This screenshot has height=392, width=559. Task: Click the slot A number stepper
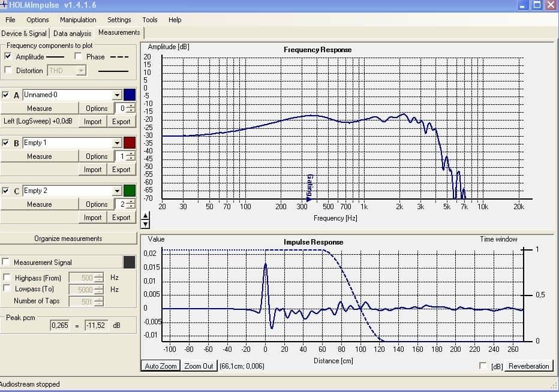pyautogui.click(x=131, y=108)
